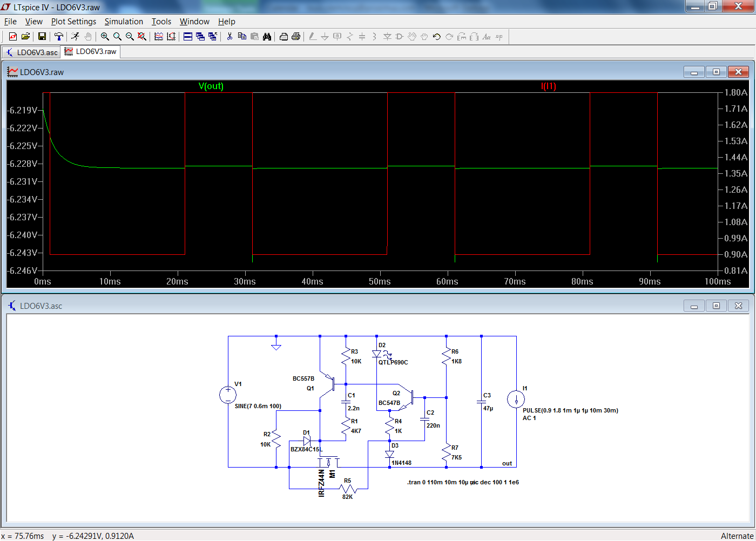Select the label net tool
The image size is (756, 541).
(x=337, y=37)
